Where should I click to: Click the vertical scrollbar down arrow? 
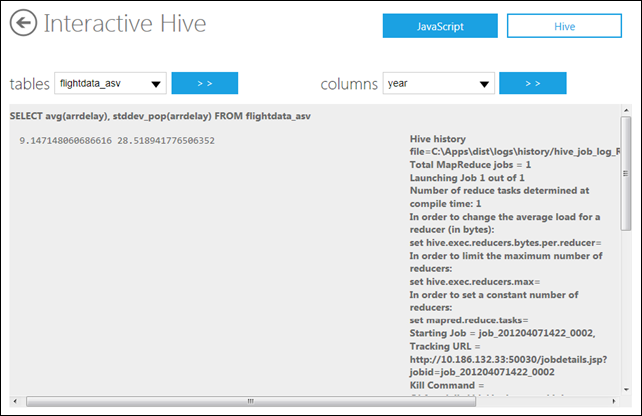pos(626,389)
